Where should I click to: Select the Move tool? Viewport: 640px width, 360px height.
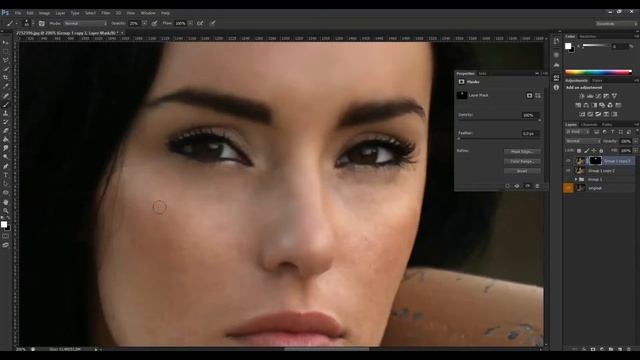(6, 42)
